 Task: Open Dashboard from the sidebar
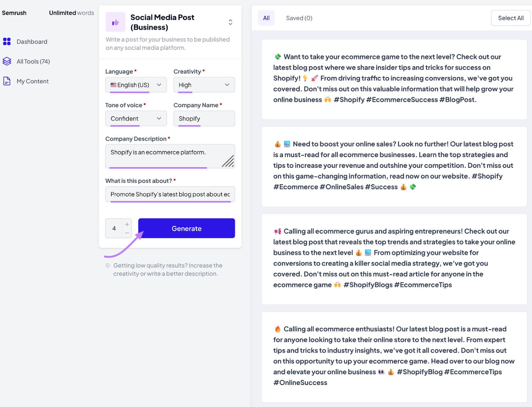(32, 42)
